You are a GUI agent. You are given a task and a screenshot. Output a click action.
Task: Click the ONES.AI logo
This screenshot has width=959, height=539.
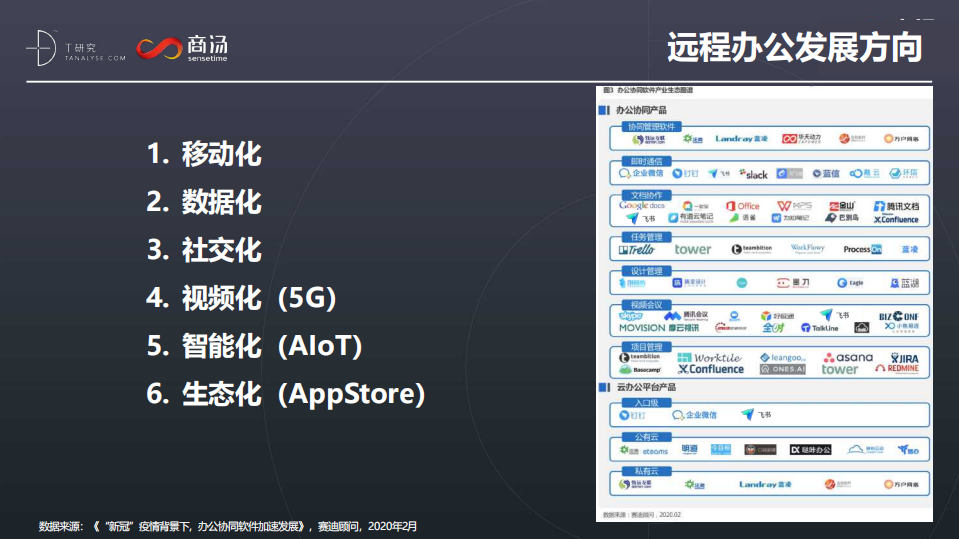click(x=783, y=370)
